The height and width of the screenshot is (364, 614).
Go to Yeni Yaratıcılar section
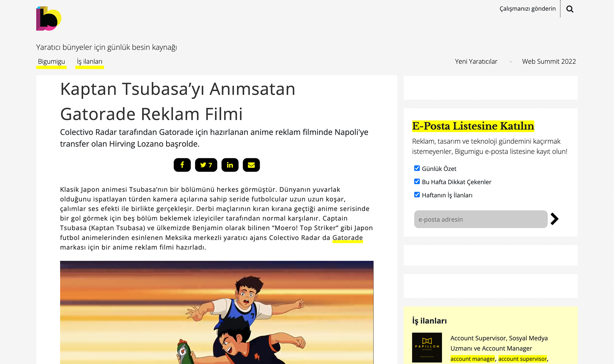tap(476, 61)
